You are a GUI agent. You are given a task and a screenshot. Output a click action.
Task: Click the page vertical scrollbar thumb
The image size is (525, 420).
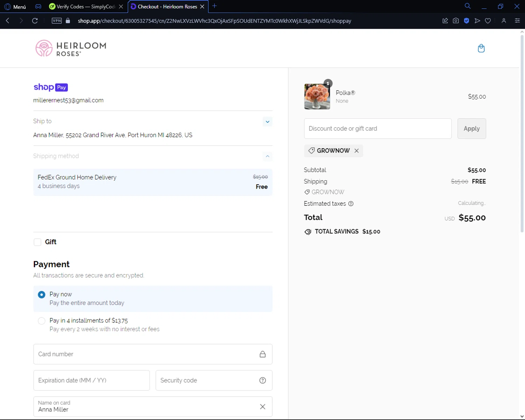coord(522,133)
